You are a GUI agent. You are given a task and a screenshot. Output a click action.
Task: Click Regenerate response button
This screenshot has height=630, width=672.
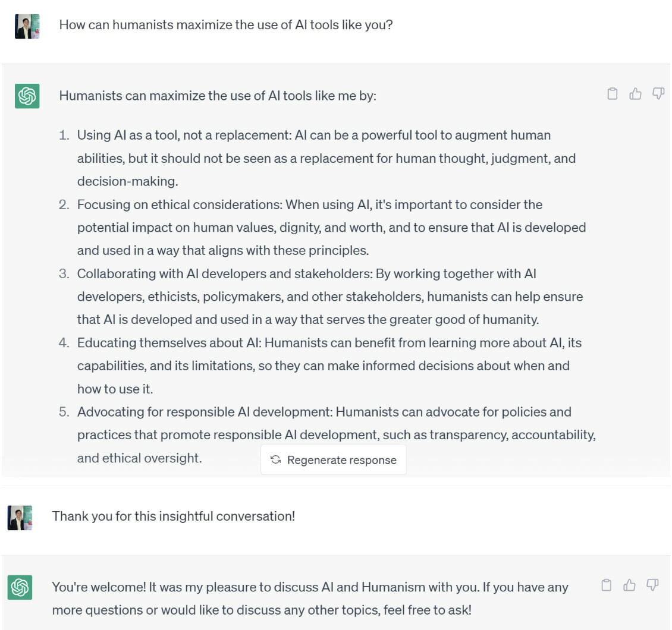334,459
